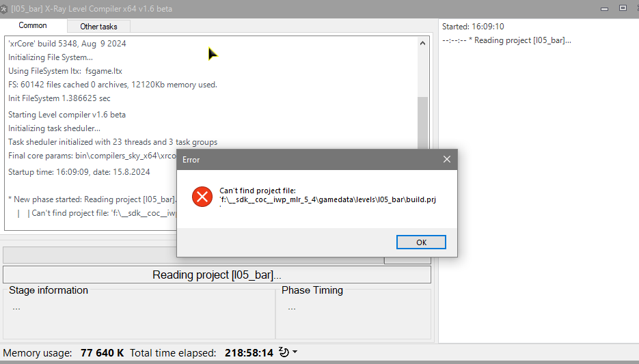Click the log scrollbar up arrow
Image resolution: width=639 pixels, height=364 pixels.
click(422, 43)
